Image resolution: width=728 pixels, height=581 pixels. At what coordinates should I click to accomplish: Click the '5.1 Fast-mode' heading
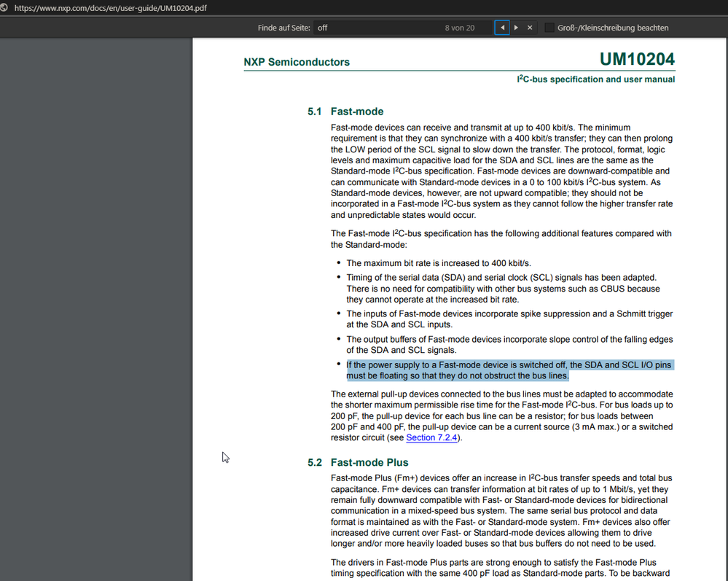tap(345, 112)
